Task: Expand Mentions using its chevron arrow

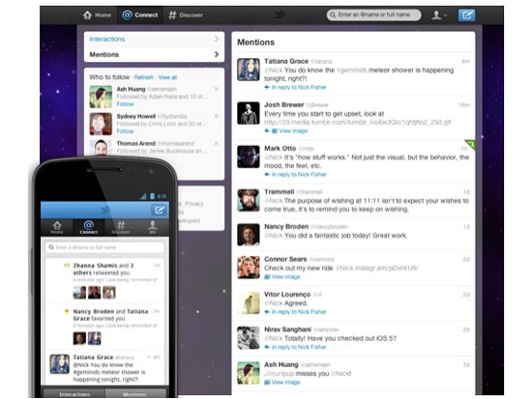Action: point(217,54)
